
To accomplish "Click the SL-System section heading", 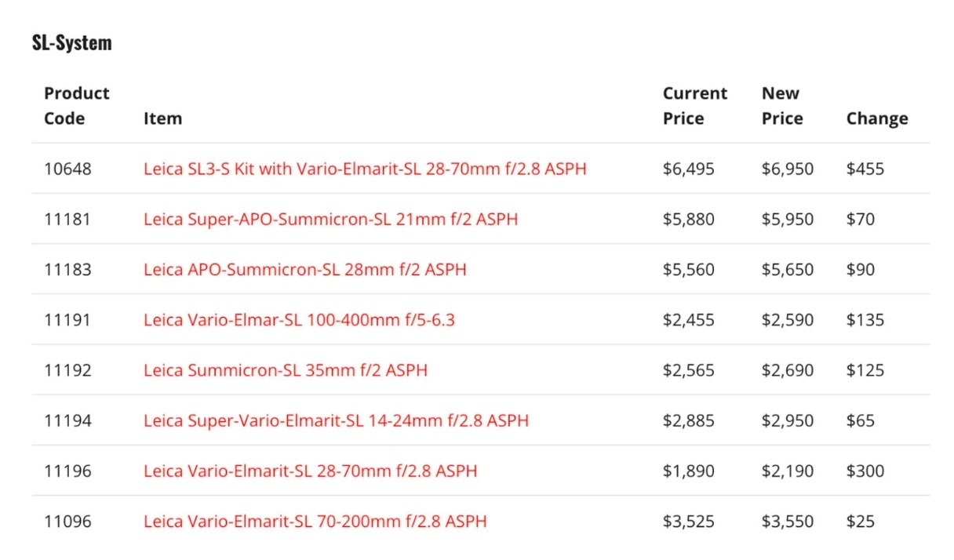I will 72,42.
